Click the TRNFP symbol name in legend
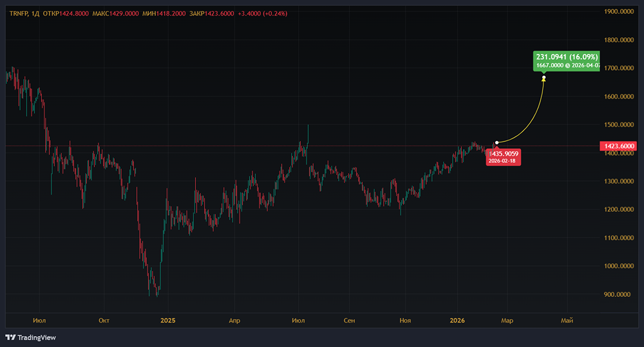The width and height of the screenshot is (644, 347). point(19,14)
